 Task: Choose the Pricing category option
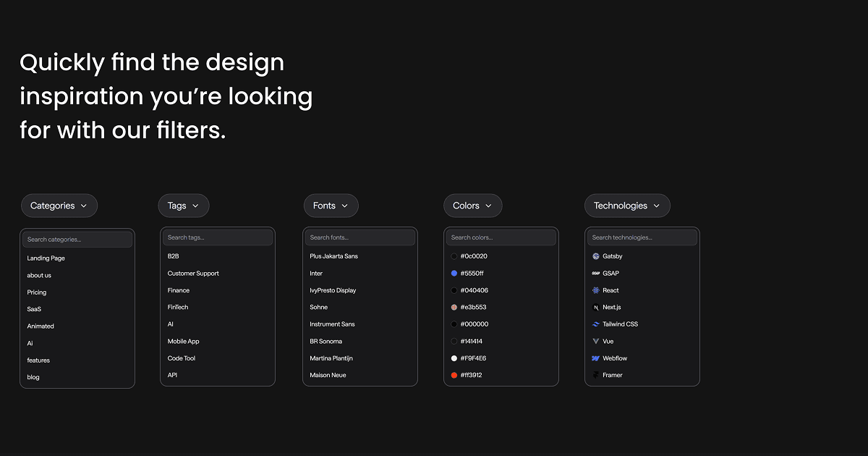tap(37, 292)
